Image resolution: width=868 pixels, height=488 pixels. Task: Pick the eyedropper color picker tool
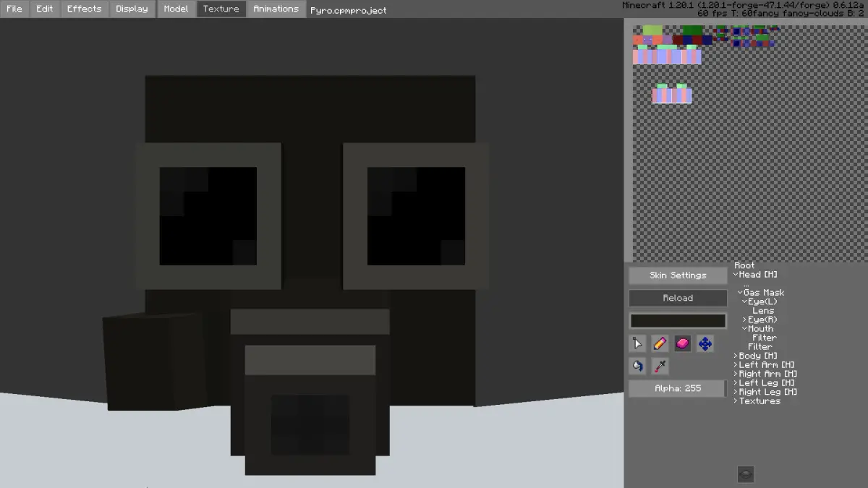coord(660,366)
